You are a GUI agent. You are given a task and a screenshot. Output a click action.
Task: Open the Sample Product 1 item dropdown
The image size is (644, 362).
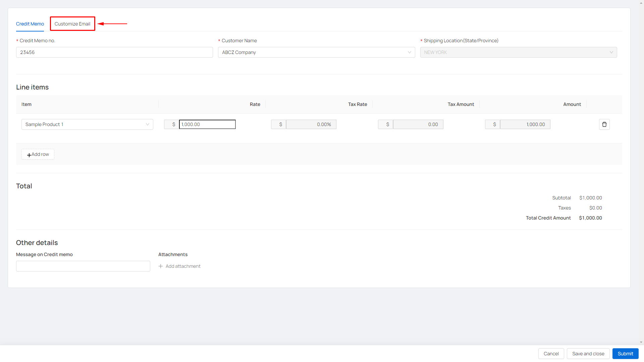pos(87,124)
